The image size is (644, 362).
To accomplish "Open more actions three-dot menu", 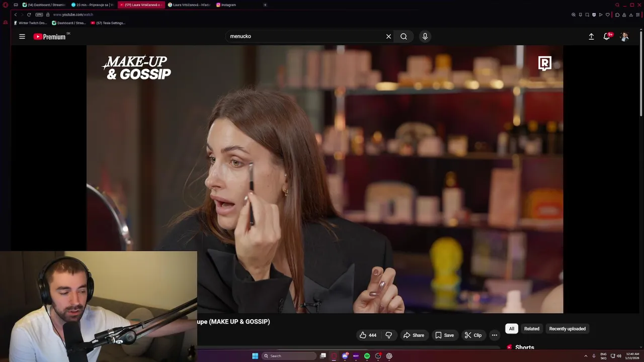I will click(x=495, y=335).
